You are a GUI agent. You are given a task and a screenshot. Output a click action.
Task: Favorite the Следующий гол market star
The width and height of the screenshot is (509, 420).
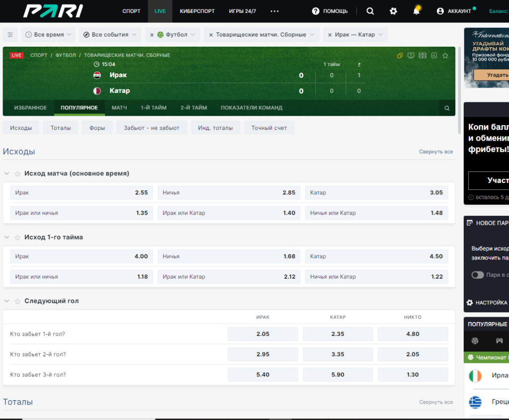(x=17, y=301)
